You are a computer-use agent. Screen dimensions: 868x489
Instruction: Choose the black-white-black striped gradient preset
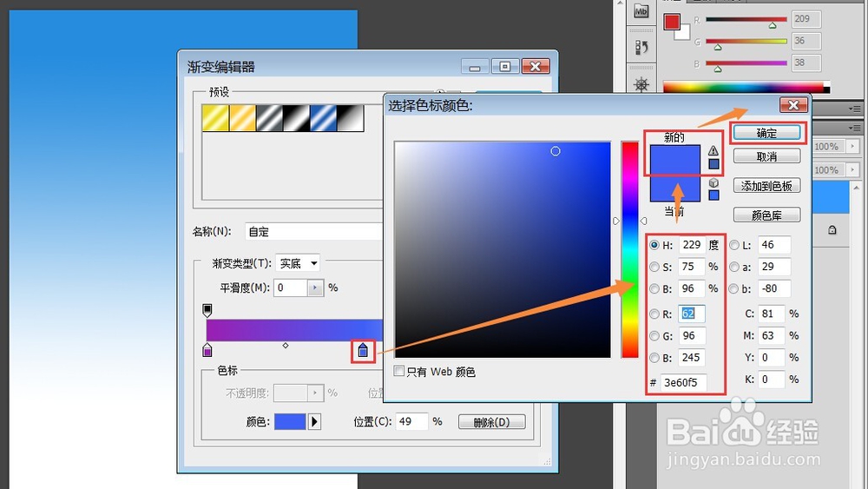[297, 118]
